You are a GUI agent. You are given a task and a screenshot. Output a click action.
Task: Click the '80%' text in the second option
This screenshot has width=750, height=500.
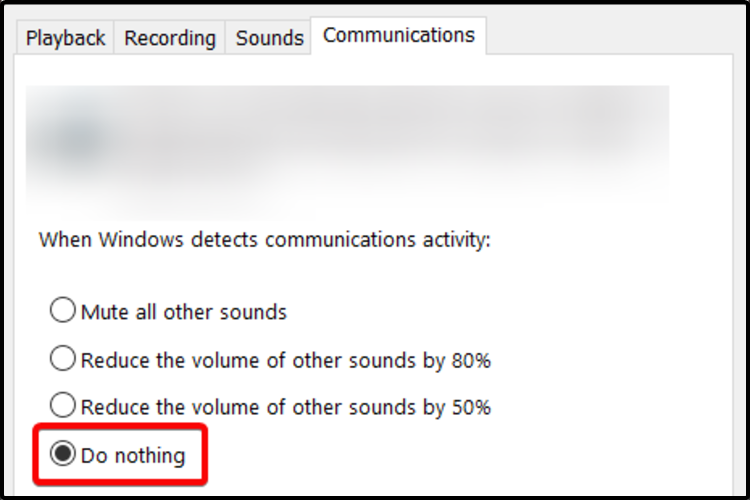tap(470, 360)
